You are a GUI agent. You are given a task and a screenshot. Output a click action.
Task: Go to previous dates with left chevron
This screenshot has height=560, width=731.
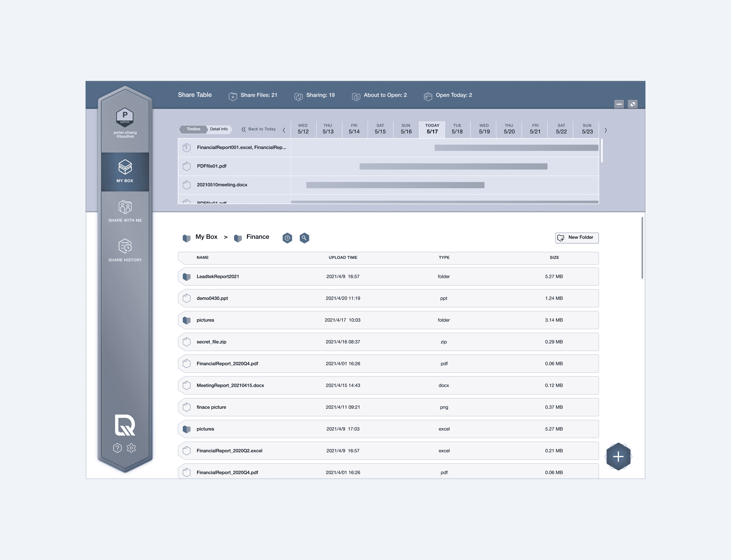pos(284,130)
